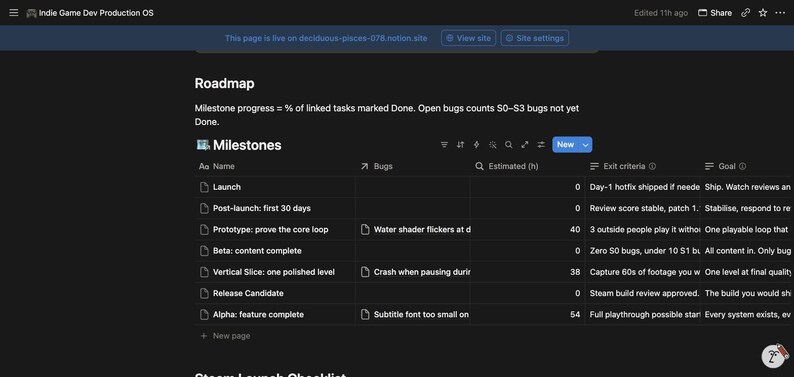Click the Goal column info icon
Screen dimensions: 794x377
742,166
